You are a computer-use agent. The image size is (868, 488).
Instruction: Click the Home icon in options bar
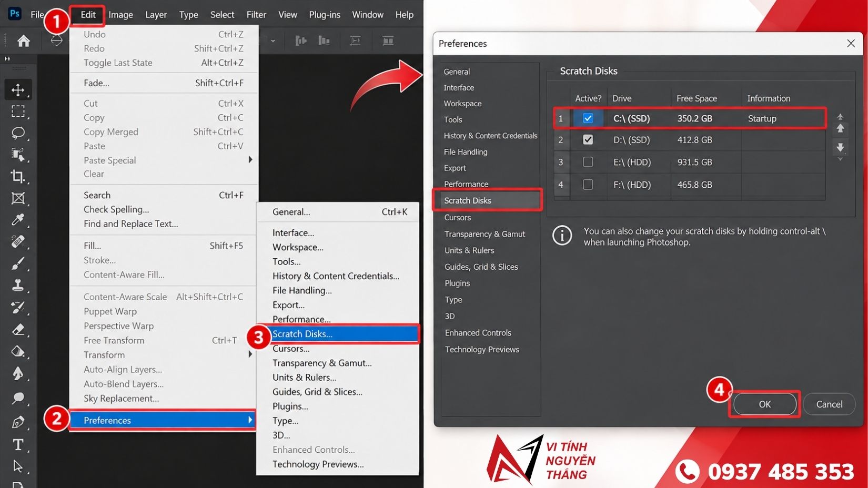[24, 40]
